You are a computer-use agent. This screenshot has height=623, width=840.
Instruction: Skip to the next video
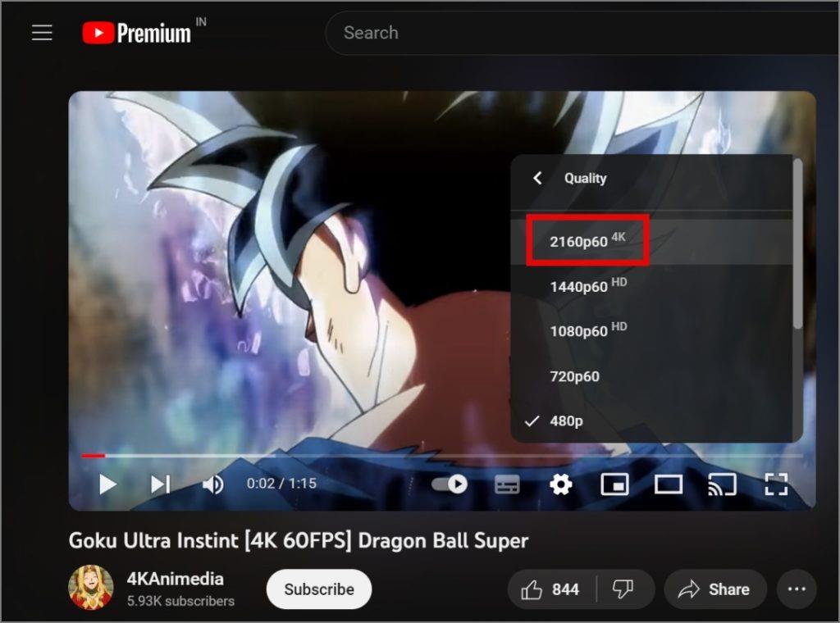(160, 484)
